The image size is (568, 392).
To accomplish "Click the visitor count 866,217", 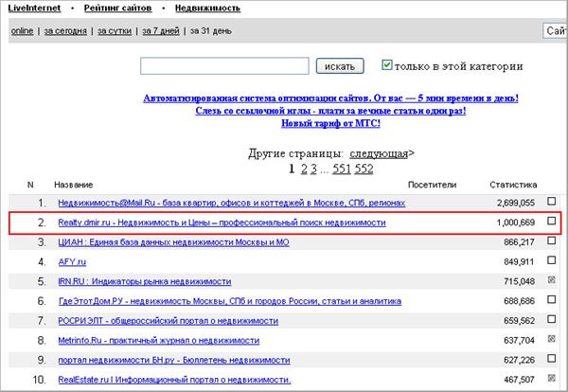I will (x=519, y=242).
